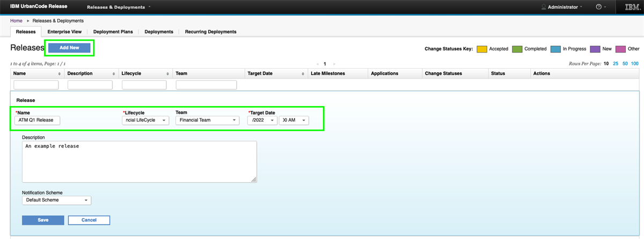
Task: Open Releases & Deployments top menu
Action: [x=118, y=7]
